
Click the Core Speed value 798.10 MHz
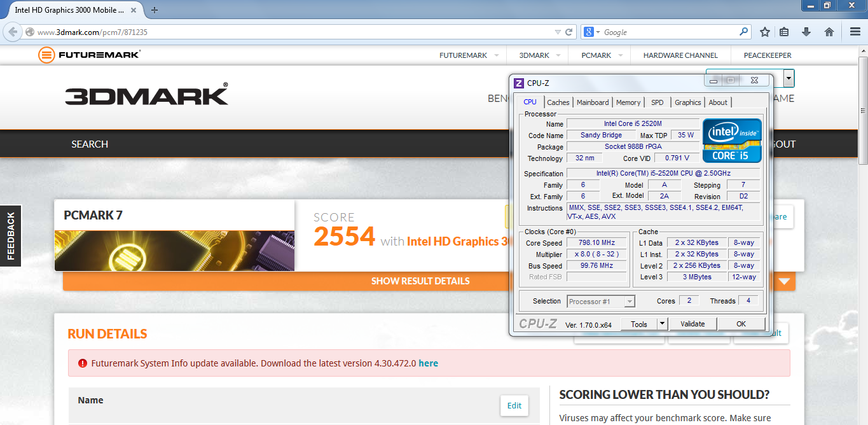click(x=596, y=243)
